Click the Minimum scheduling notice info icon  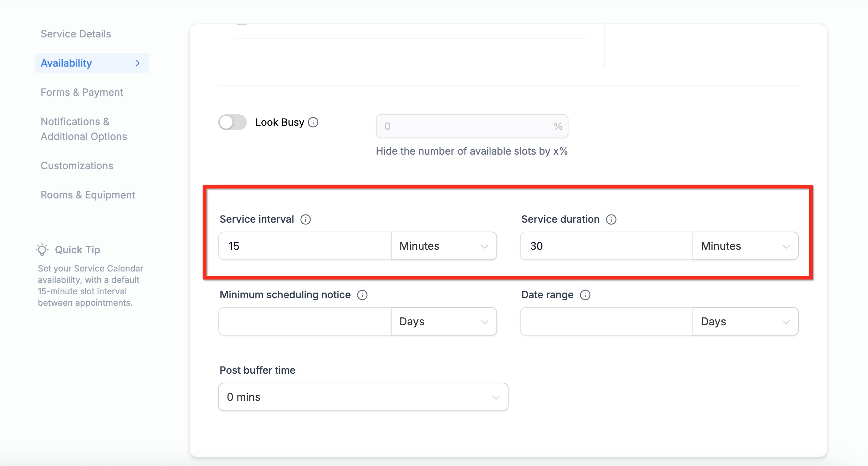pos(362,295)
